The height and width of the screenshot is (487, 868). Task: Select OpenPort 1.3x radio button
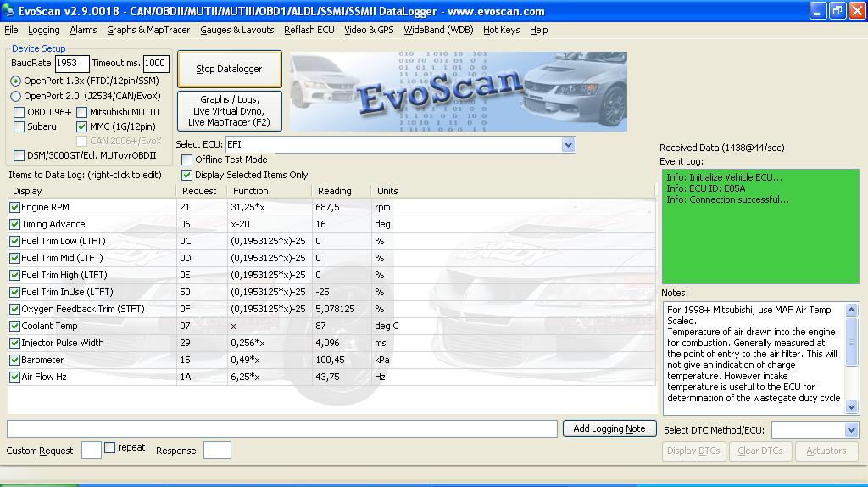[16, 81]
